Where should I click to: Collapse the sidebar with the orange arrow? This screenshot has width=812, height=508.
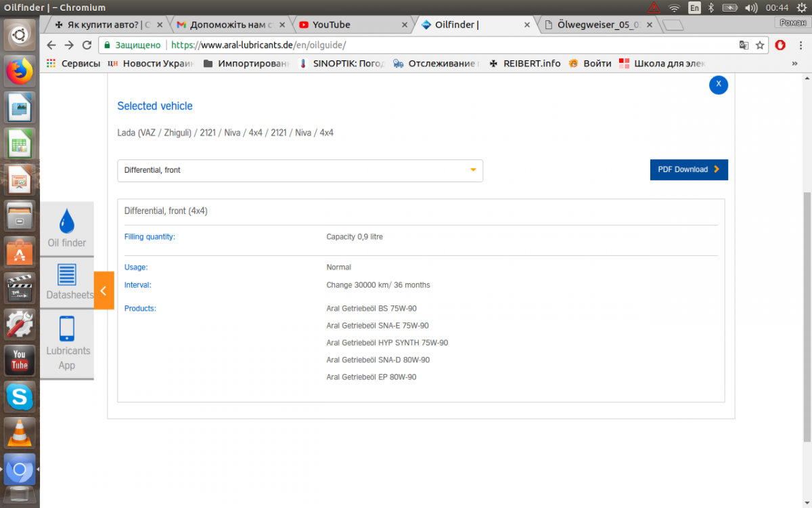(104, 290)
